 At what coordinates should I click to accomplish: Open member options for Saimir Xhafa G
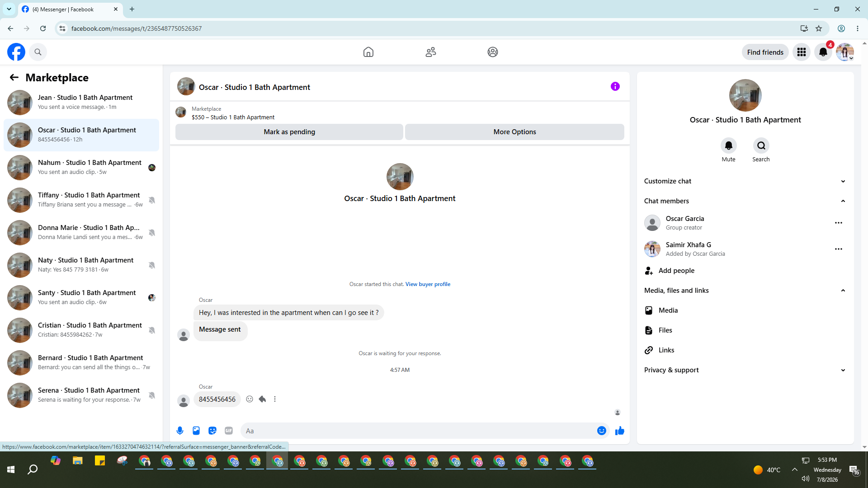coord(839,249)
